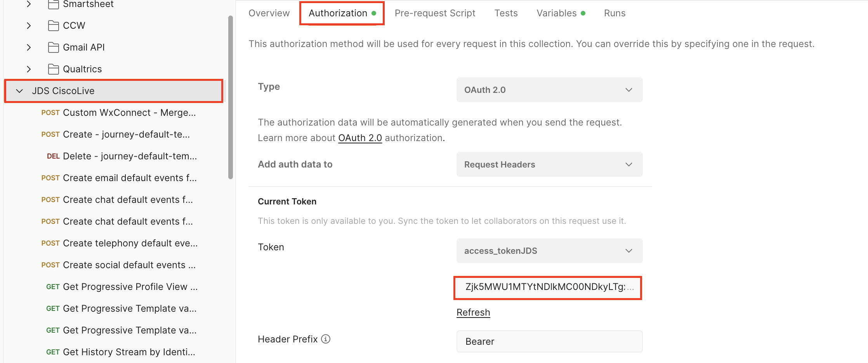
Task: Click the Current Token heading
Action: 287,202
